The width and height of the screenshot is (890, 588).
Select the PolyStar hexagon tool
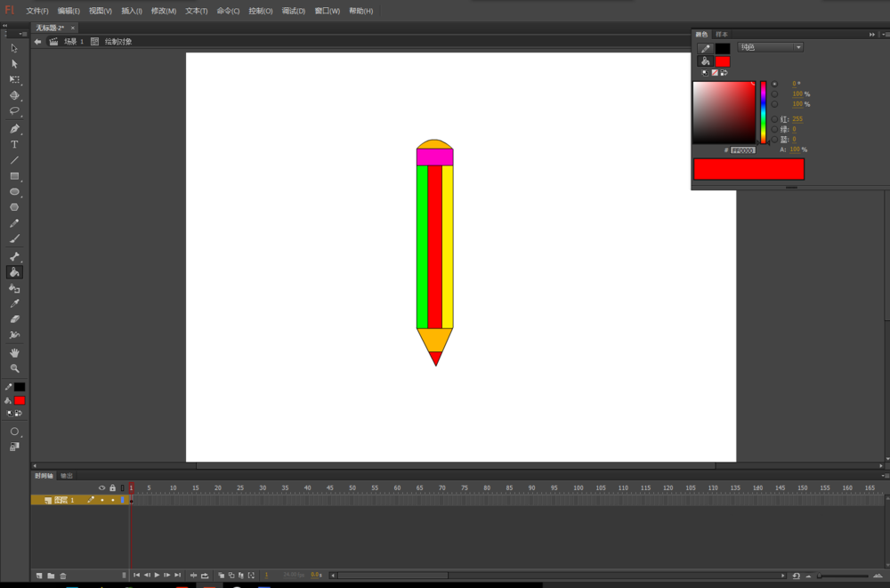[14, 207]
